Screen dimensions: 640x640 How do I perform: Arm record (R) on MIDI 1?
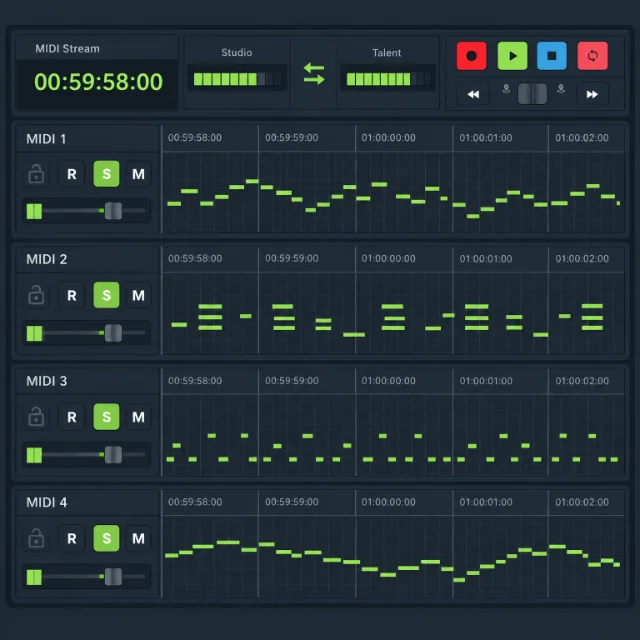71,174
